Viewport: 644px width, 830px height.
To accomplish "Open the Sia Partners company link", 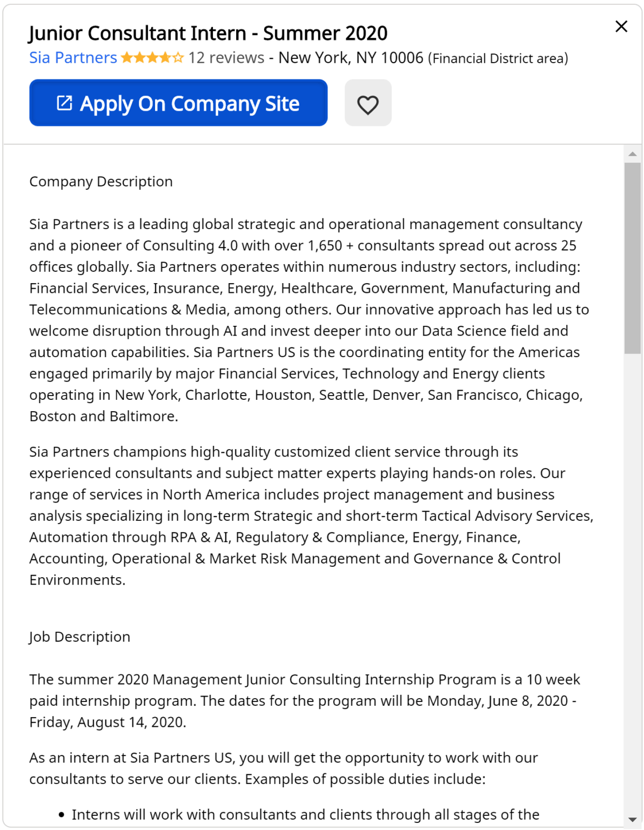I will point(73,58).
